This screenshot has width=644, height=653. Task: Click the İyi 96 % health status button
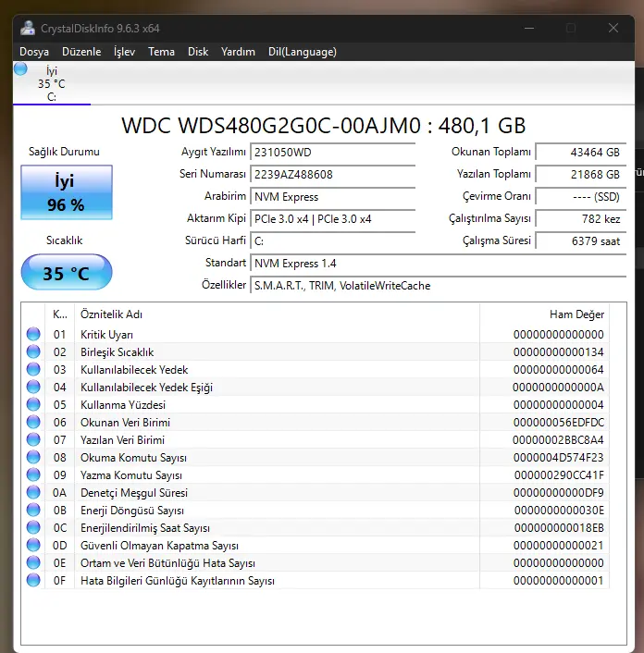tap(67, 192)
